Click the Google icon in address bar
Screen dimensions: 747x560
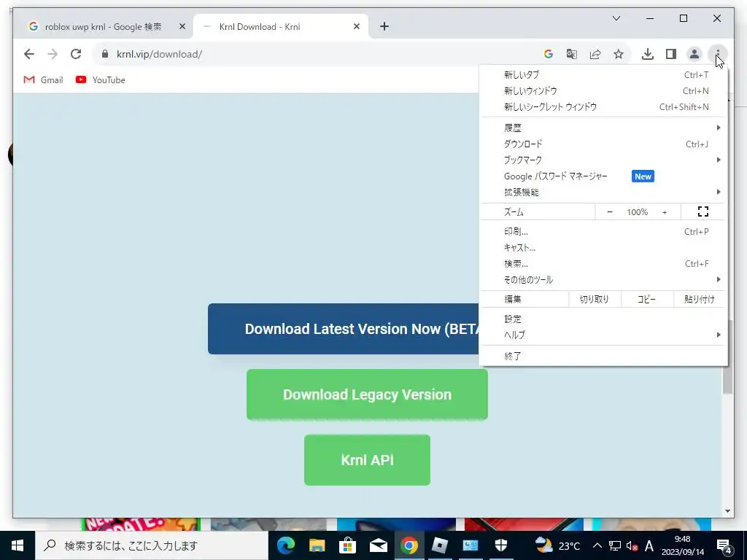[x=549, y=54]
